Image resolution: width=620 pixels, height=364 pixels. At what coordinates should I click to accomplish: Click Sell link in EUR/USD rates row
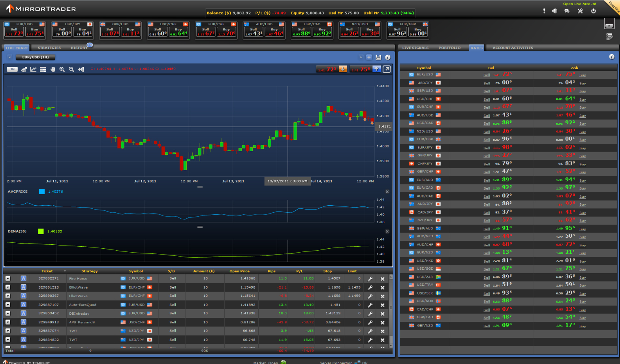487,75
